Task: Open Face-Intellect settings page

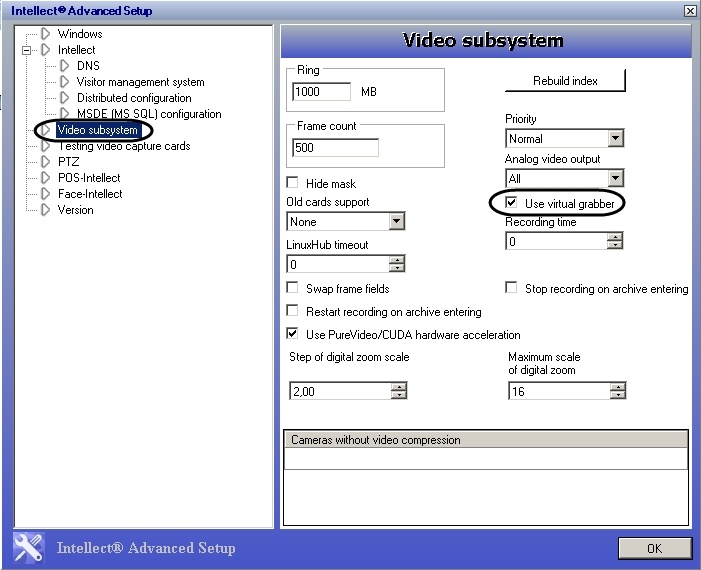Action: pos(90,194)
